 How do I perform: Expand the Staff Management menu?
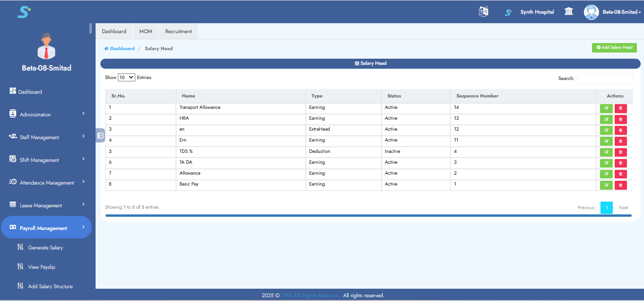45,137
